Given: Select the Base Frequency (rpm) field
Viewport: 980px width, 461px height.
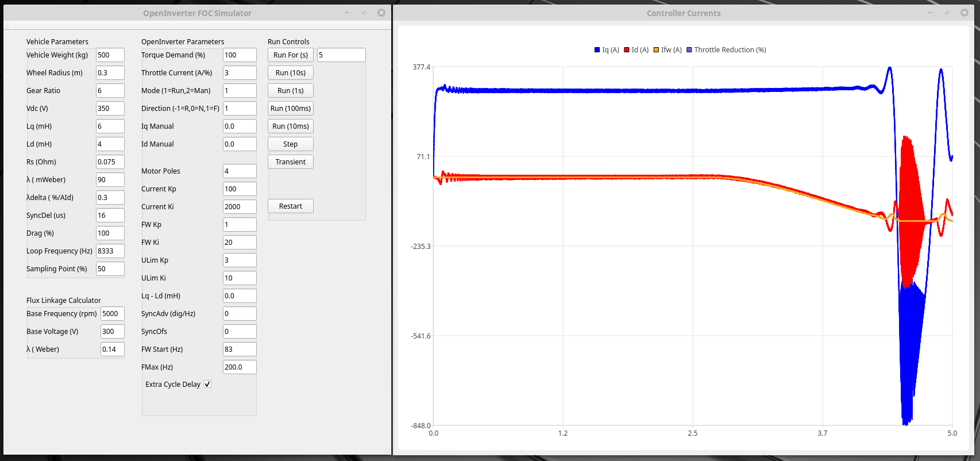Looking at the screenshot, I should (112, 314).
